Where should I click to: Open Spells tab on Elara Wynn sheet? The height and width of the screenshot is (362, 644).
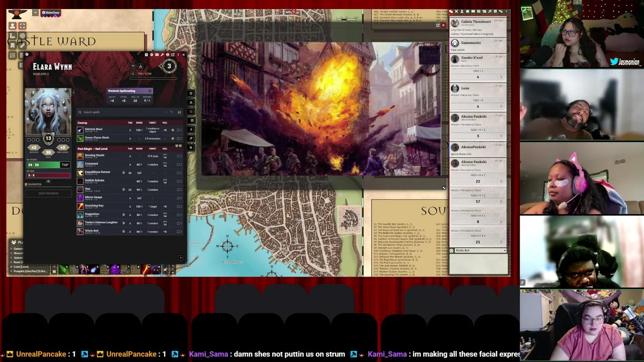pyautogui.click(x=191, y=121)
